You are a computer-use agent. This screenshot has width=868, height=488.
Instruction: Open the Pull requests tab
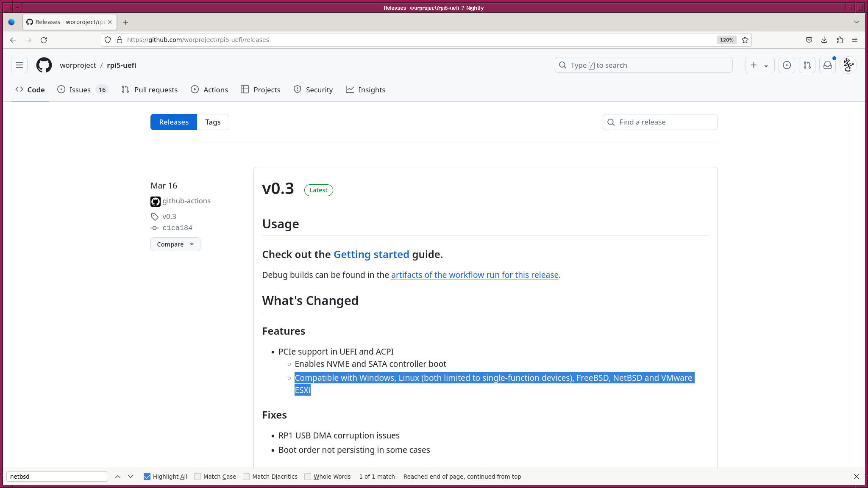150,90
